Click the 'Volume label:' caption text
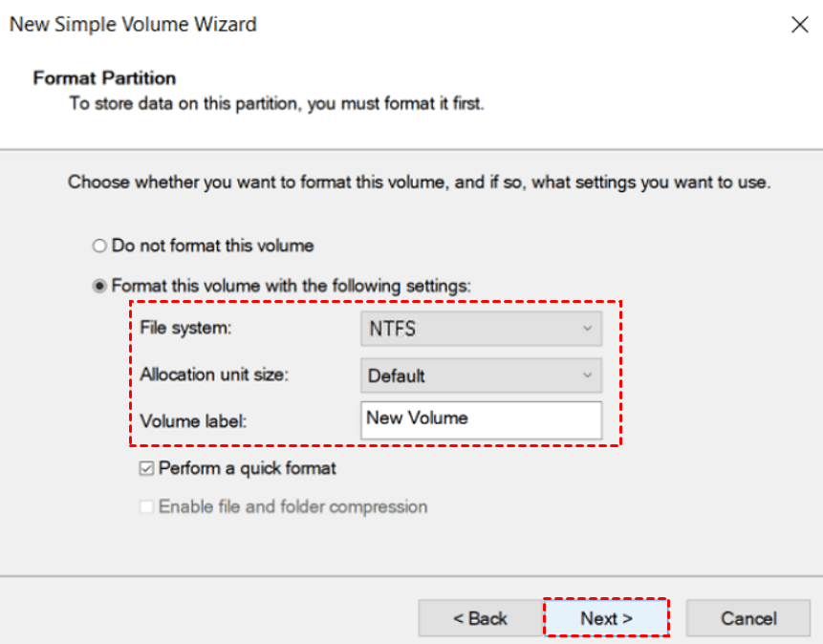This screenshot has height=644, width=823. pos(192,420)
